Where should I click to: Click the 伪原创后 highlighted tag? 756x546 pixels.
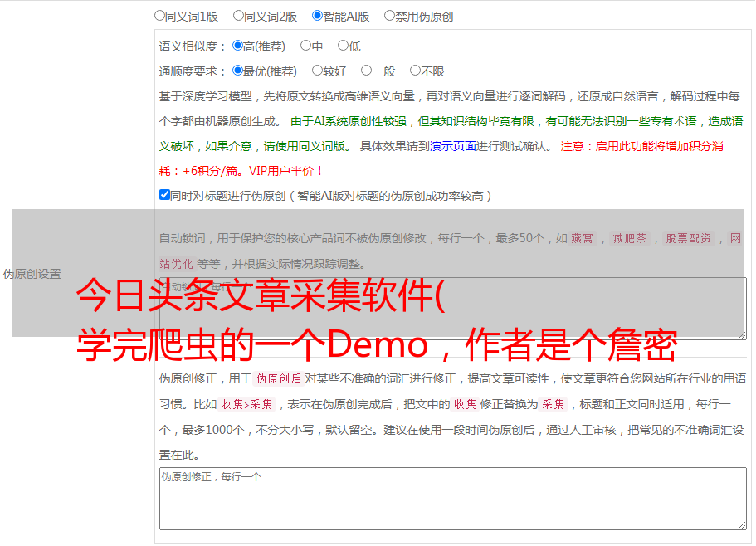[x=279, y=378]
